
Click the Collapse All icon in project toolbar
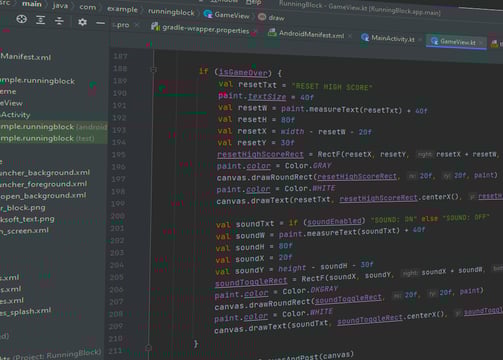59,21
